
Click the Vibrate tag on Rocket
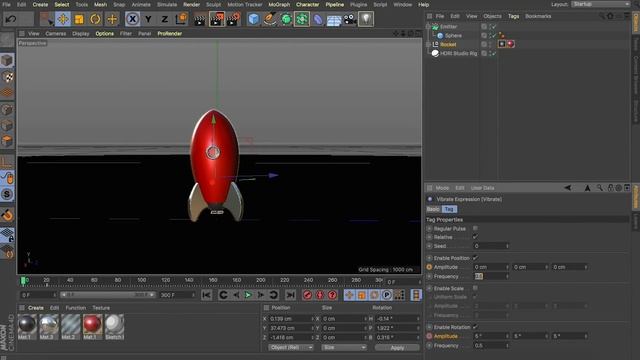pyautogui.click(x=502, y=44)
